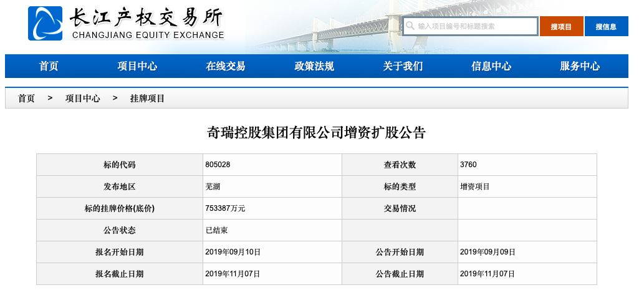Viewport: 644px width, 295px height.
Task: Select the 报名开始日期 value 2019年09月10日
Action: [233, 252]
